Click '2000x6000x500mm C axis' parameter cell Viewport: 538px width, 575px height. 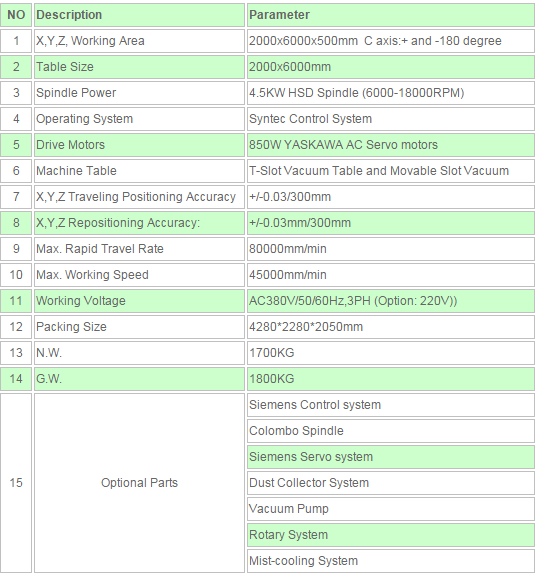[391, 41]
